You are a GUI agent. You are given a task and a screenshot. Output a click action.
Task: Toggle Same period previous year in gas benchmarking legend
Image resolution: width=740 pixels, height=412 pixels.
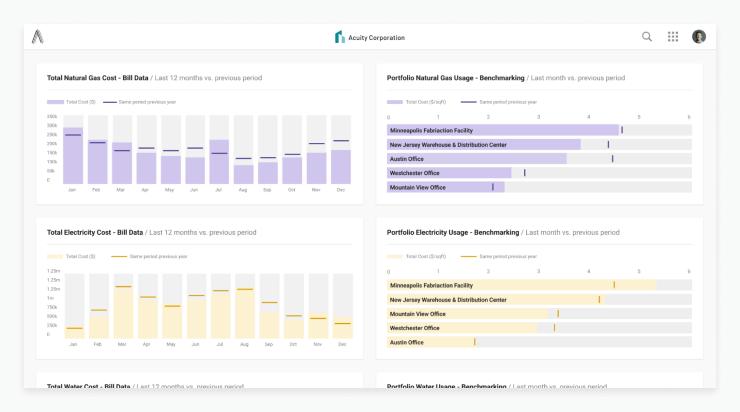[x=498, y=102]
